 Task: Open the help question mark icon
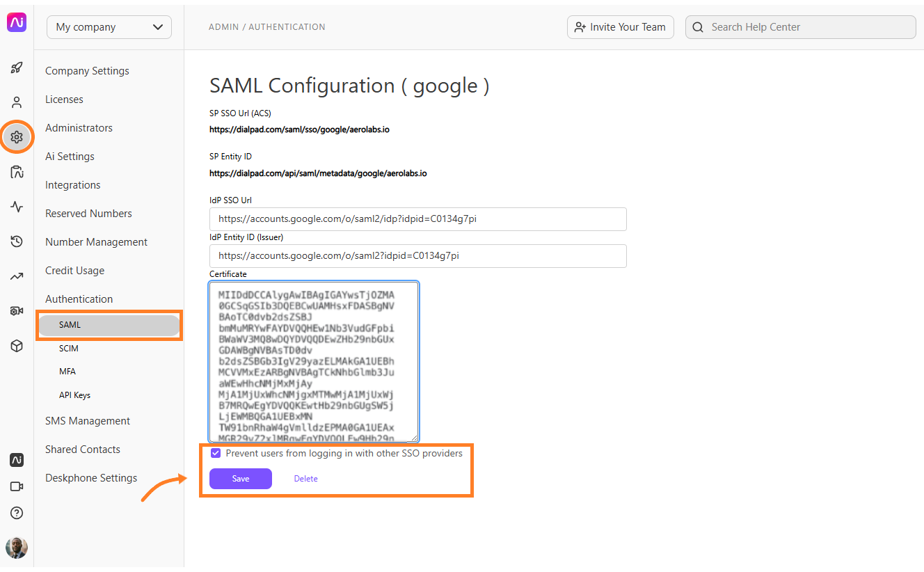17,513
